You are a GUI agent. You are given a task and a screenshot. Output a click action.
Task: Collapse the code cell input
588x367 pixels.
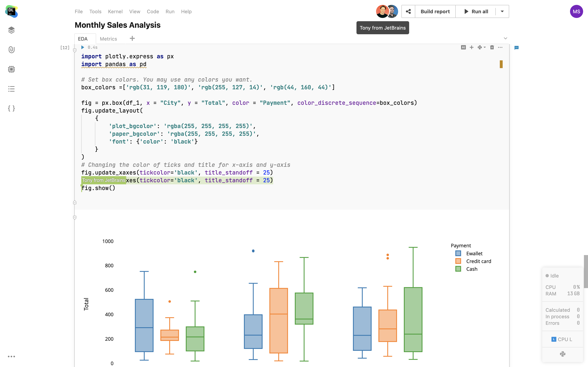point(75,51)
